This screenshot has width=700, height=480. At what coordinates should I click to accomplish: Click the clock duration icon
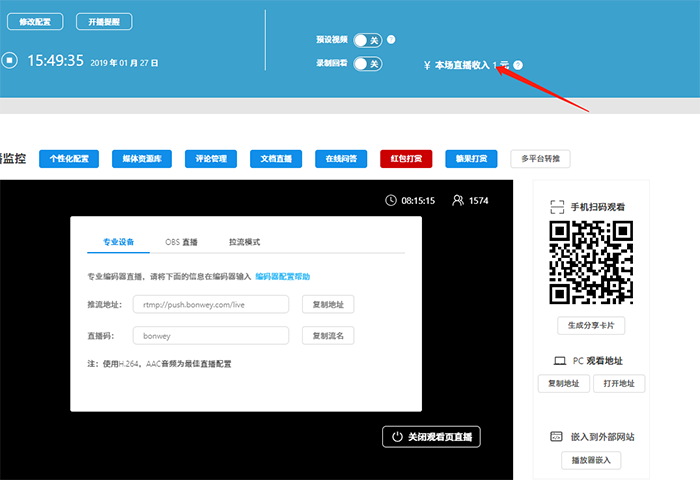click(x=390, y=200)
